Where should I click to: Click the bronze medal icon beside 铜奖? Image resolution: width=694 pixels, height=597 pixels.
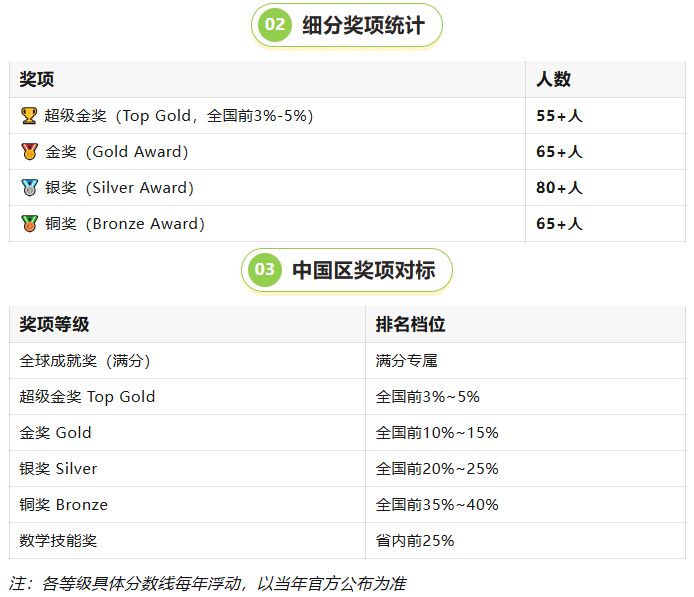coord(29,223)
